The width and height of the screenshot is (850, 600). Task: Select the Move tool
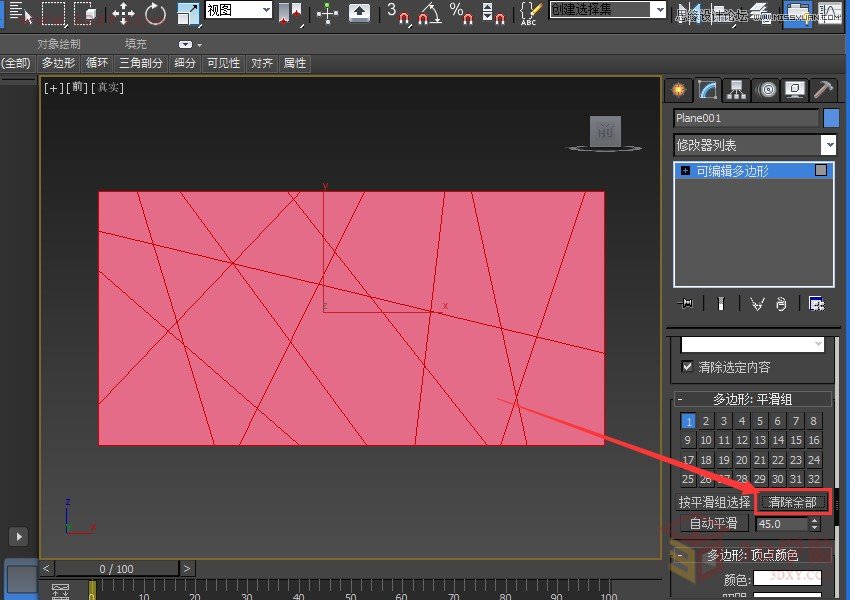coord(122,11)
